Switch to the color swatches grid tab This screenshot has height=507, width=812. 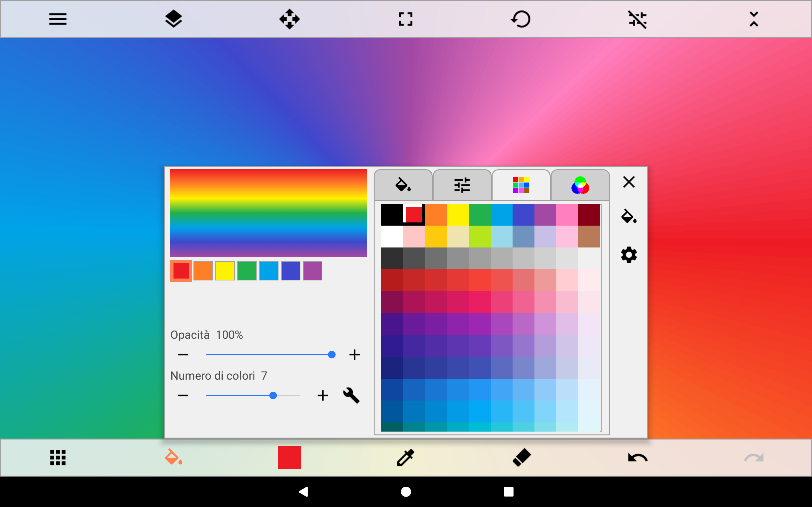521,185
